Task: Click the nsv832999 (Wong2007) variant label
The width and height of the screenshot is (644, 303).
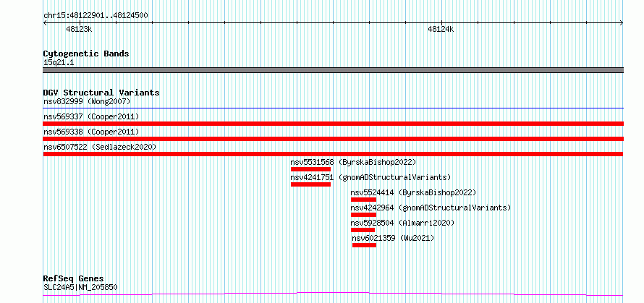Action: click(87, 101)
